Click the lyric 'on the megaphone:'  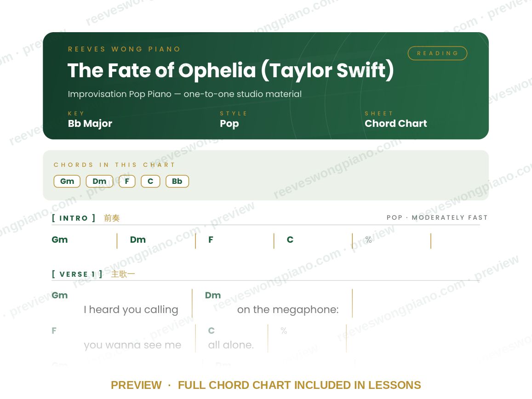tap(288, 309)
